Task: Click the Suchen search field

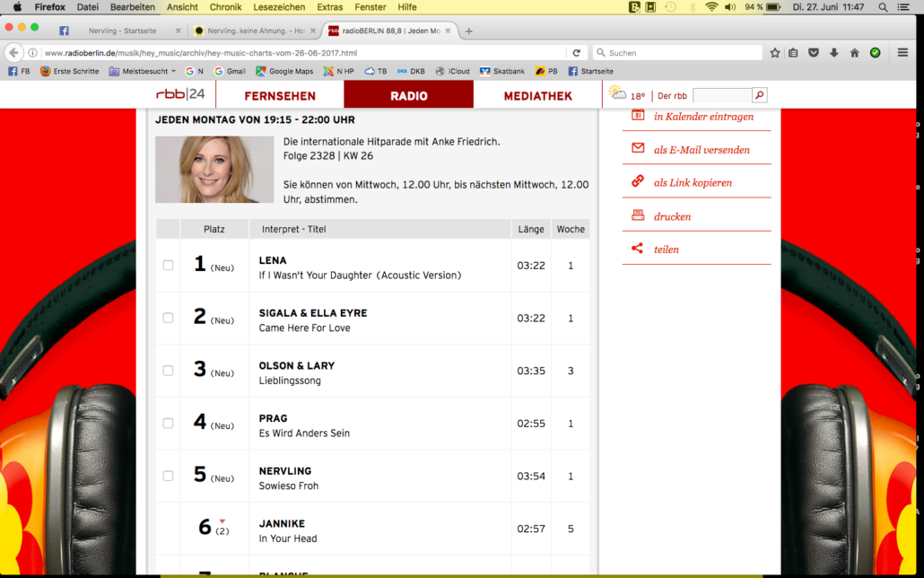Action: click(x=677, y=52)
